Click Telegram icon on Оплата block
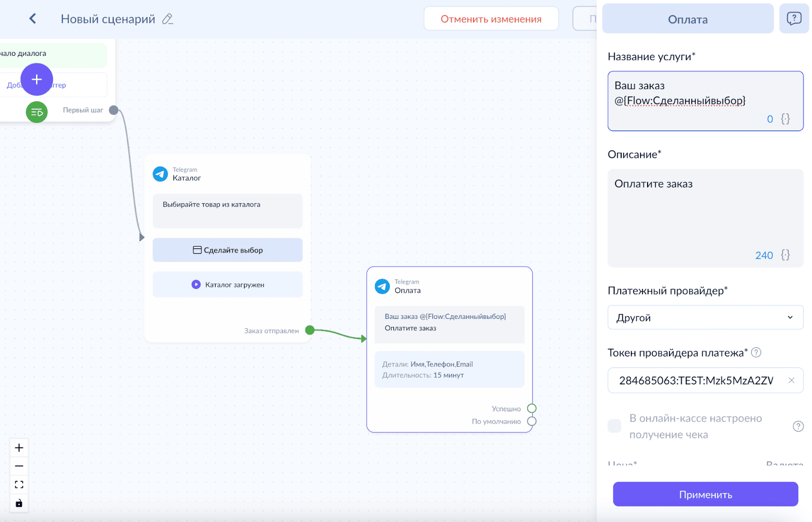Viewport: 812px width, 522px height. (x=382, y=286)
